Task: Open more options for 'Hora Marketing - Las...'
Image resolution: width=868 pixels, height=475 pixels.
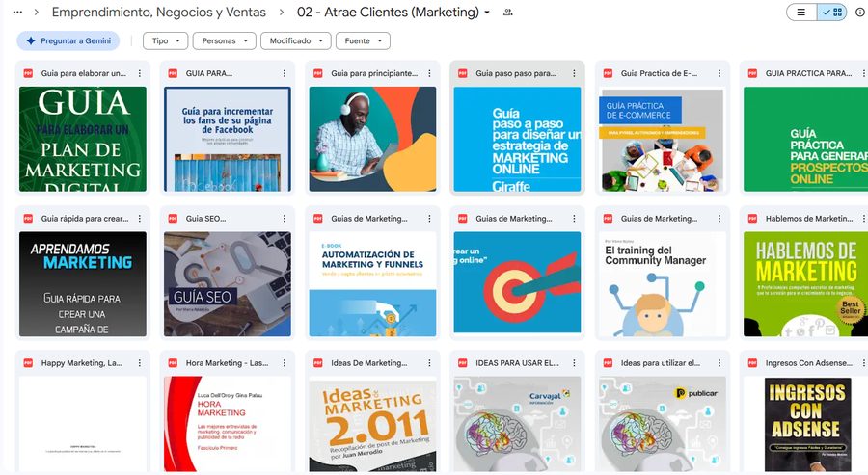Action: pos(284,363)
